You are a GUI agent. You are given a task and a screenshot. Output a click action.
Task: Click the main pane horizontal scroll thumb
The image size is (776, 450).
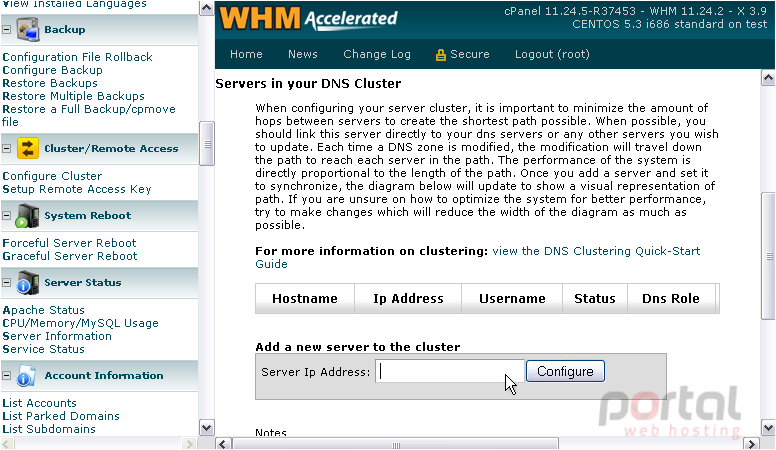[x=395, y=444]
